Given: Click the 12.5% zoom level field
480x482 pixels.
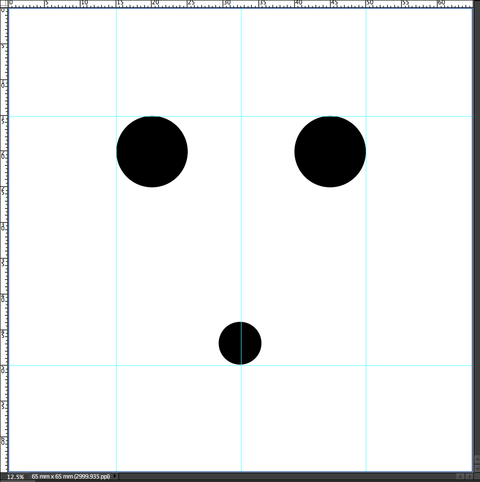Looking at the screenshot, I should 15,477.
